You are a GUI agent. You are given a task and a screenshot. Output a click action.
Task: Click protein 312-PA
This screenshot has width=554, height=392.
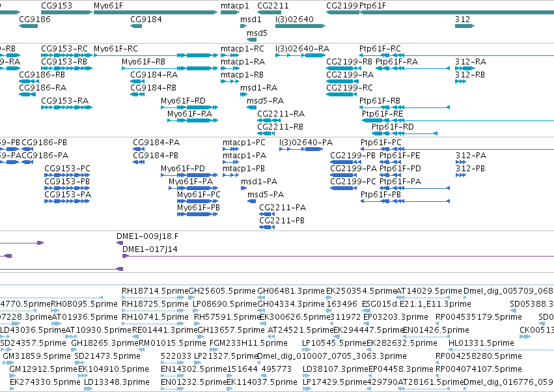coord(461,162)
